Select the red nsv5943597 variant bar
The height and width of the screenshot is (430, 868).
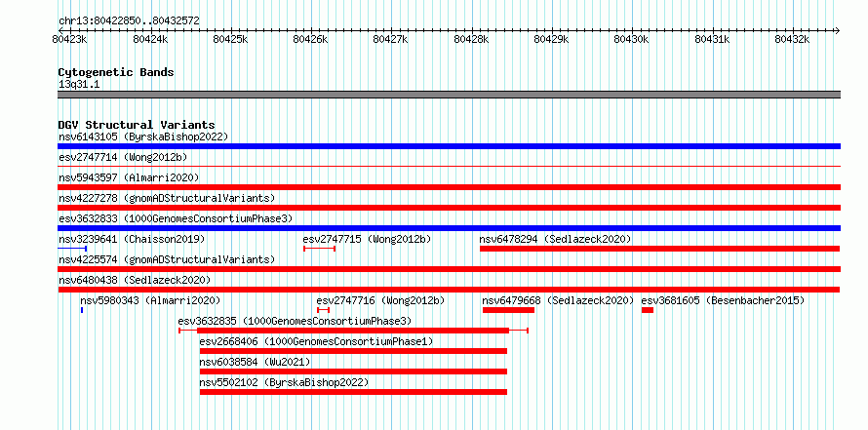click(449, 187)
